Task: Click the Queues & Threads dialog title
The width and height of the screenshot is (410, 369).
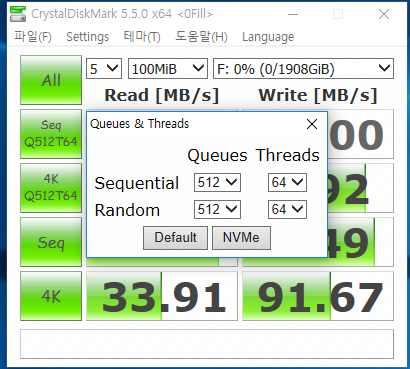Action: point(140,124)
